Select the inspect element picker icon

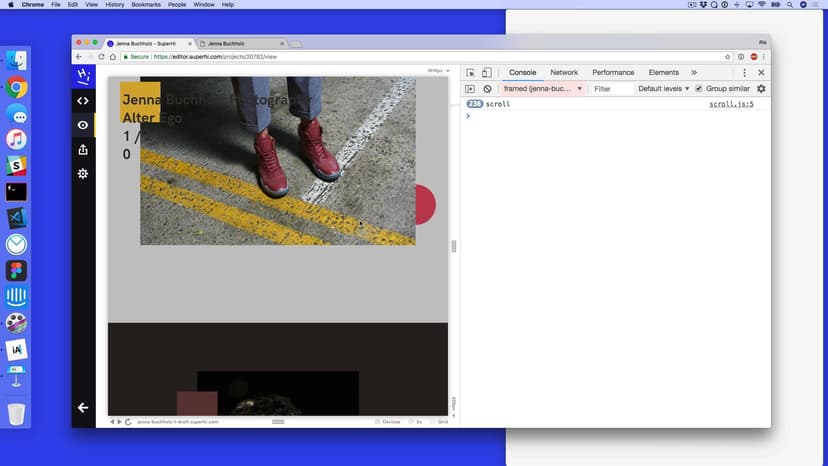tap(471, 73)
